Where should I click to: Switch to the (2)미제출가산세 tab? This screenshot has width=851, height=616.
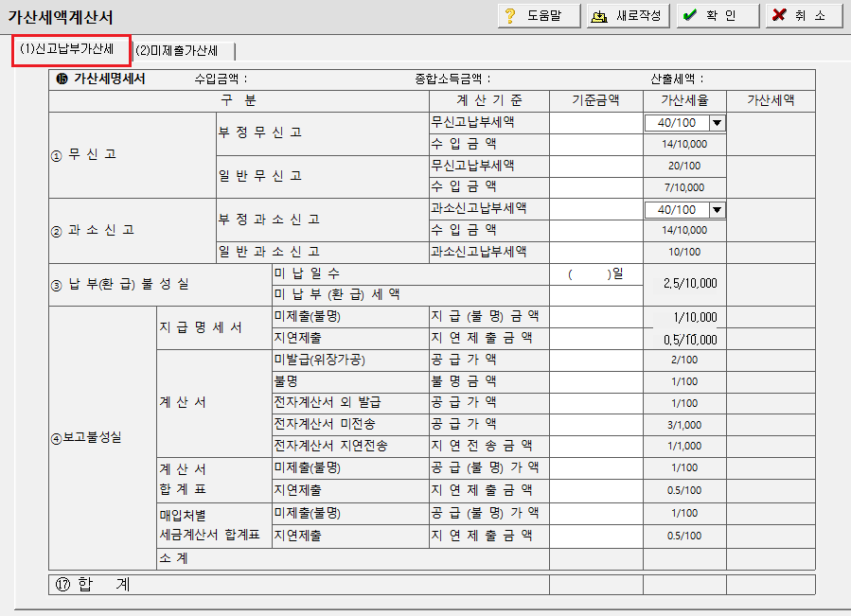(184, 51)
